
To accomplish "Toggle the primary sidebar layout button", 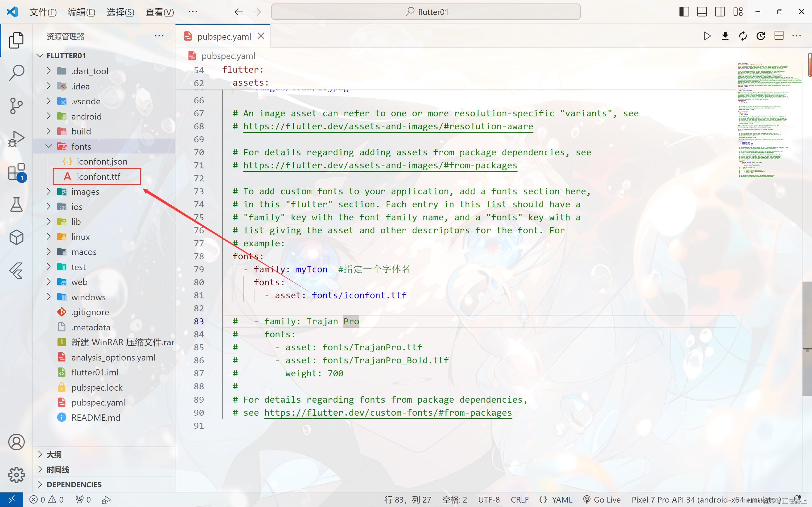I will tap(684, 12).
